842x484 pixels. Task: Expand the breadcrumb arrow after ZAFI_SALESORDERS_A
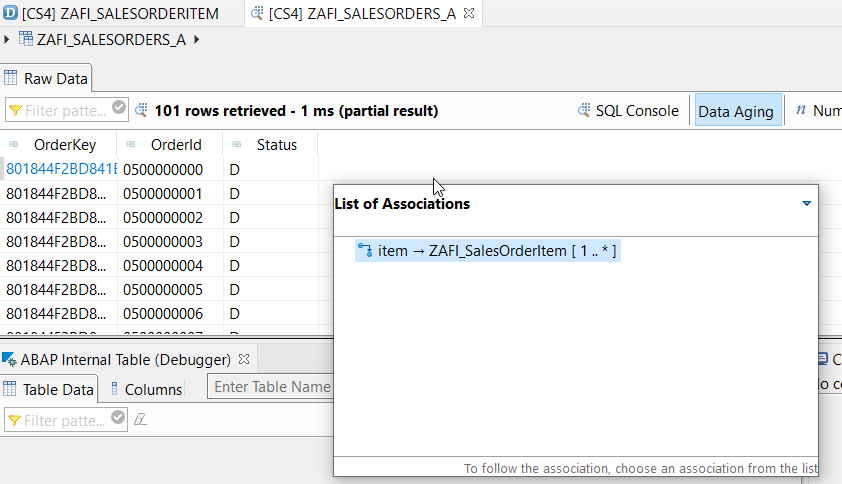click(197, 39)
